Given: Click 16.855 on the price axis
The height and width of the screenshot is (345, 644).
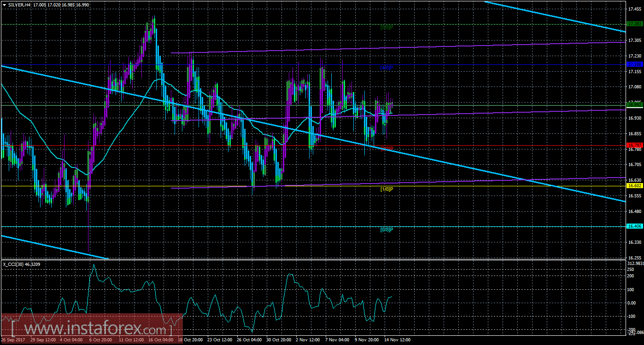Looking at the screenshot, I should (x=634, y=134).
